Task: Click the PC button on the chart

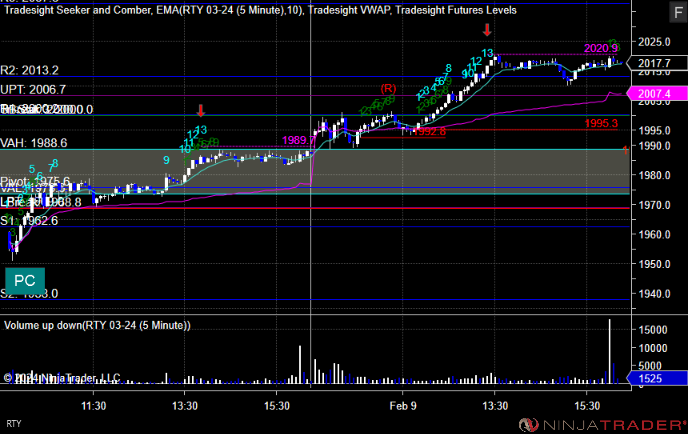Action: [25, 281]
